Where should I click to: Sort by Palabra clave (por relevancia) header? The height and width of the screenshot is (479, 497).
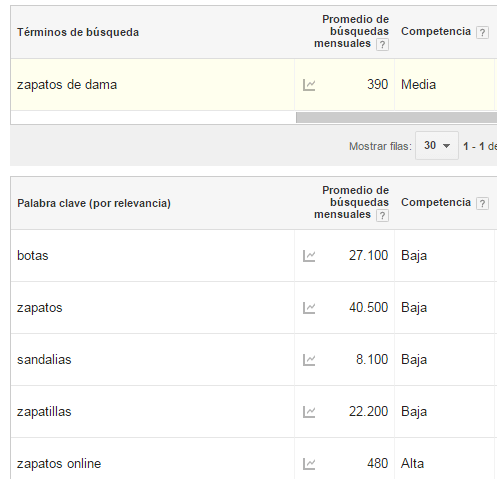point(94,203)
